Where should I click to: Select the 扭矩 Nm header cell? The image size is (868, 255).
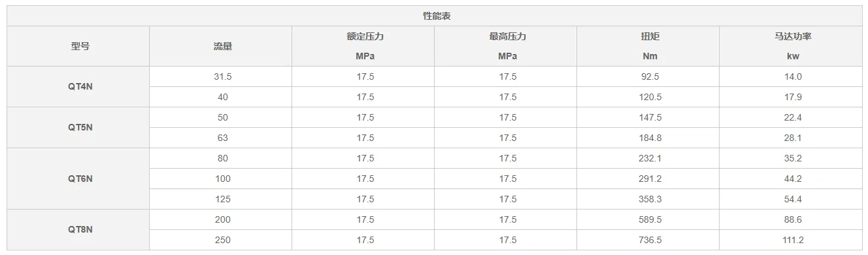tap(650, 46)
